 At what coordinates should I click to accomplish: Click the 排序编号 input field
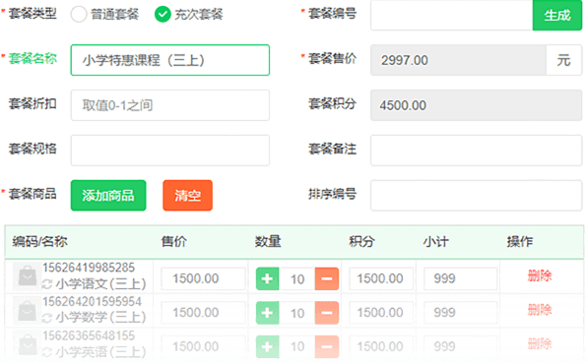[477, 196]
